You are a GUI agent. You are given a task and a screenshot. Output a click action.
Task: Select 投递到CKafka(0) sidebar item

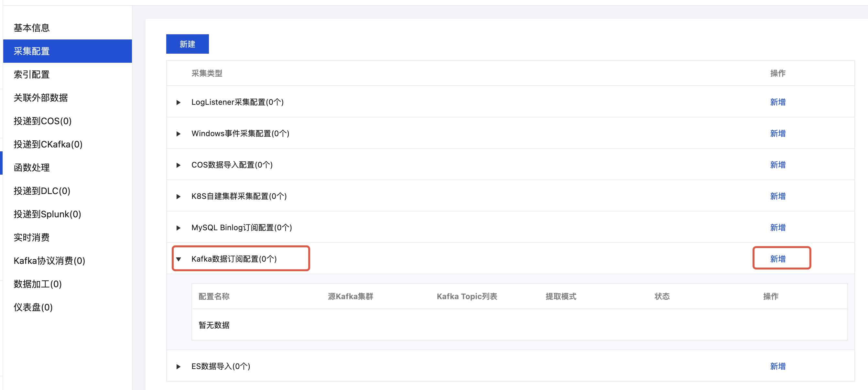[48, 144]
